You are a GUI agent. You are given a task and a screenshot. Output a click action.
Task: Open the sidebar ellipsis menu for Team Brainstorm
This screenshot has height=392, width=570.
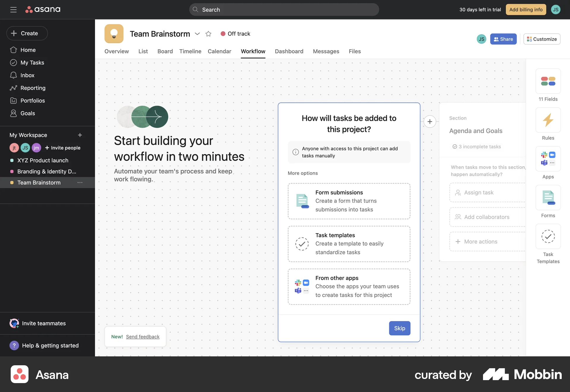(80, 183)
